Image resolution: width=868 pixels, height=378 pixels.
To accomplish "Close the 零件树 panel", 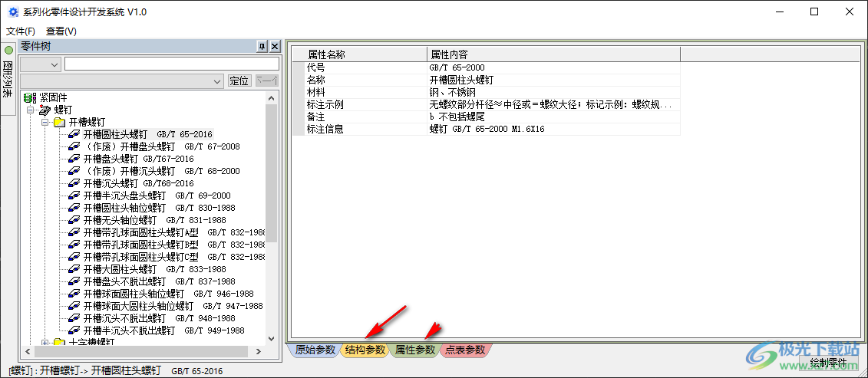I will click(x=275, y=47).
